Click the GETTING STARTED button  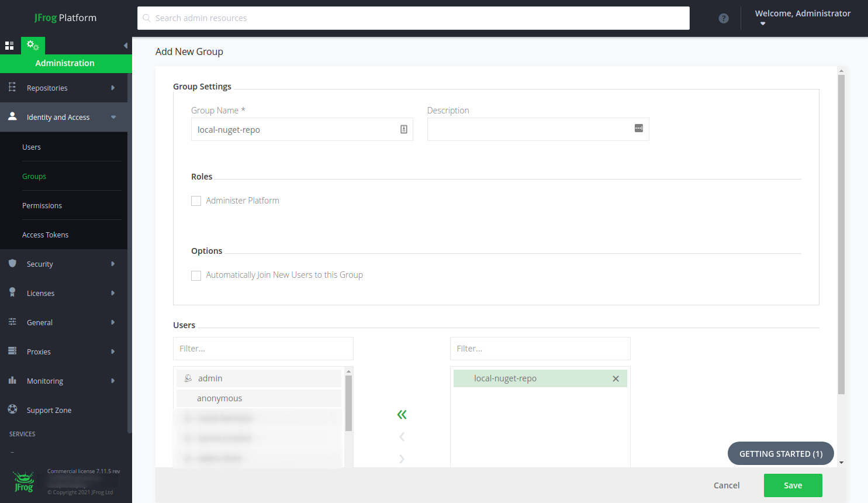[780, 453]
